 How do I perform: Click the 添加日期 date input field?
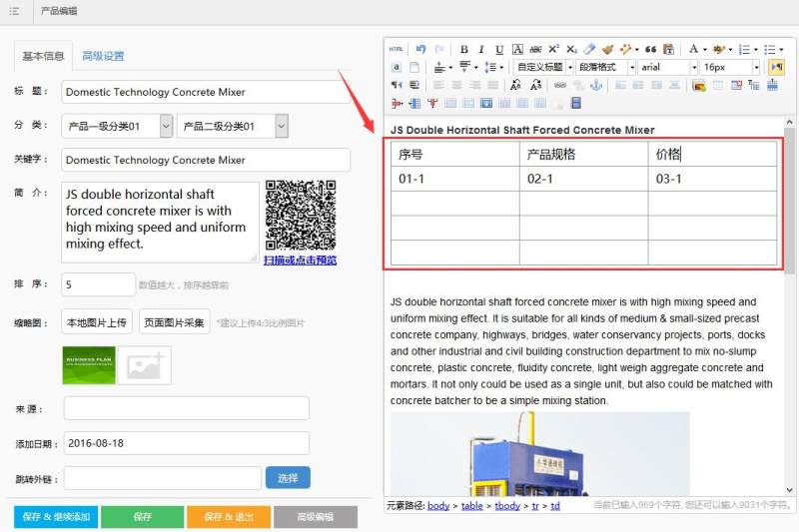(186, 443)
